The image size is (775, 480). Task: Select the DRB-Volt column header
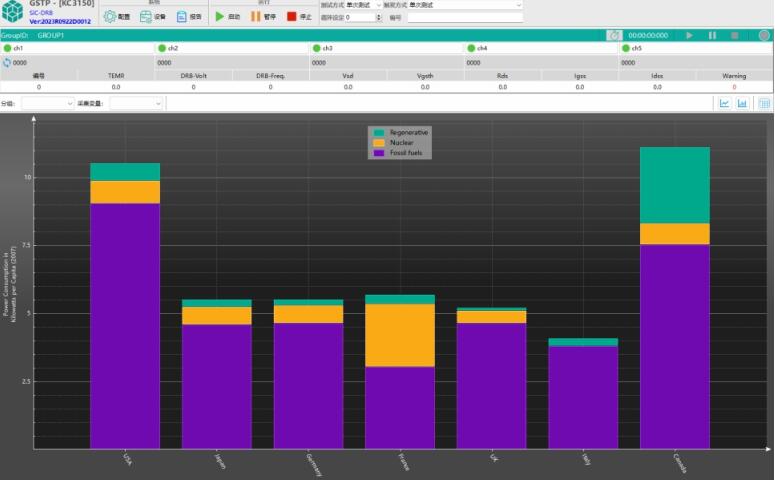pos(193,75)
